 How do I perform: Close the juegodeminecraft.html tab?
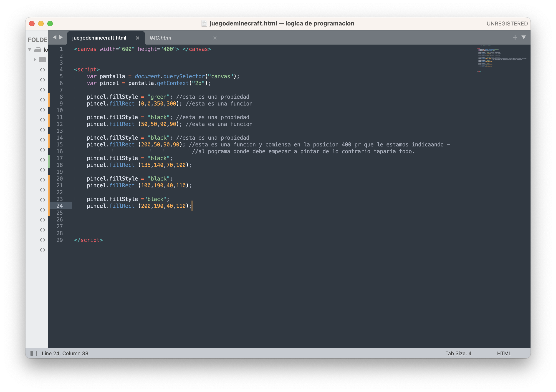pos(138,38)
